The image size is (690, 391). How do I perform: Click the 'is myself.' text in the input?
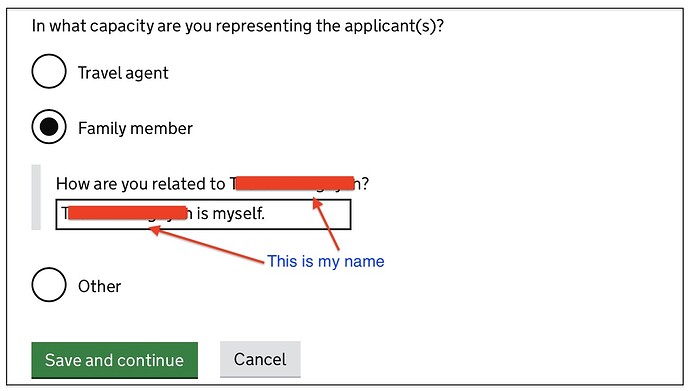click(x=231, y=214)
